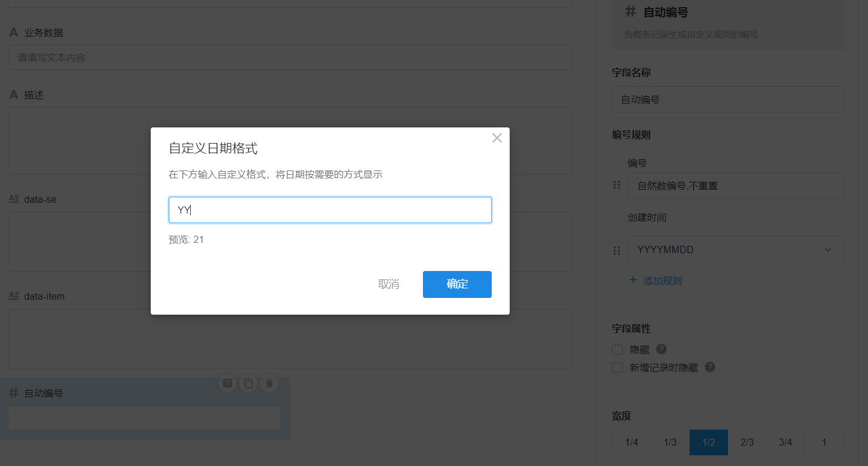
Task: Enable the 隐藏 checkbox
Action: 617,350
